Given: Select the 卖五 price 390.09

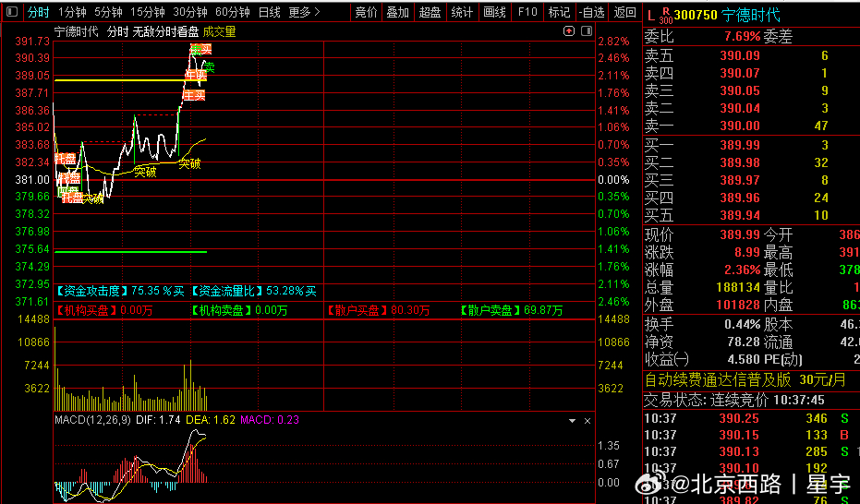Looking at the screenshot, I should tap(740, 55).
